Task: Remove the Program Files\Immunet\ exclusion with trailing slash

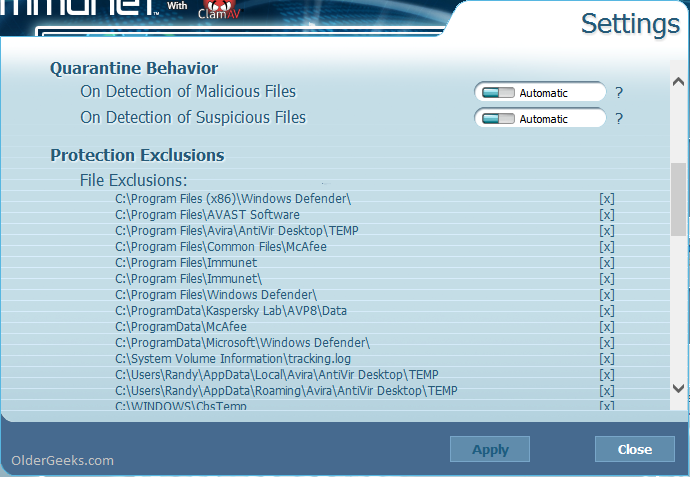Action: point(606,279)
